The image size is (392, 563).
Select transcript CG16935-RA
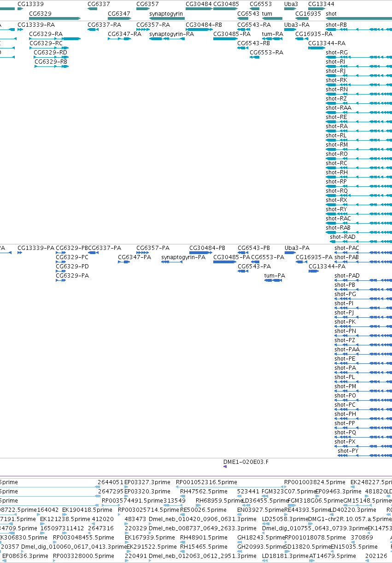[314, 34]
